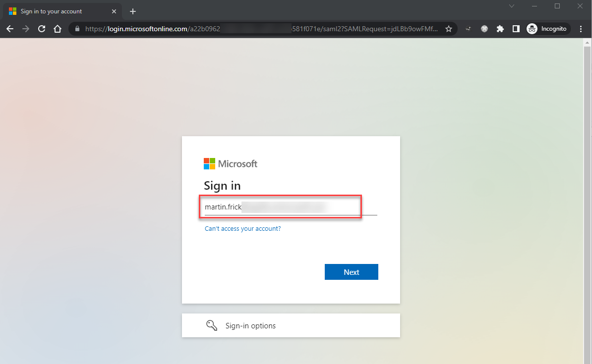
Task: Maximize the browser window
Action: 557,6
